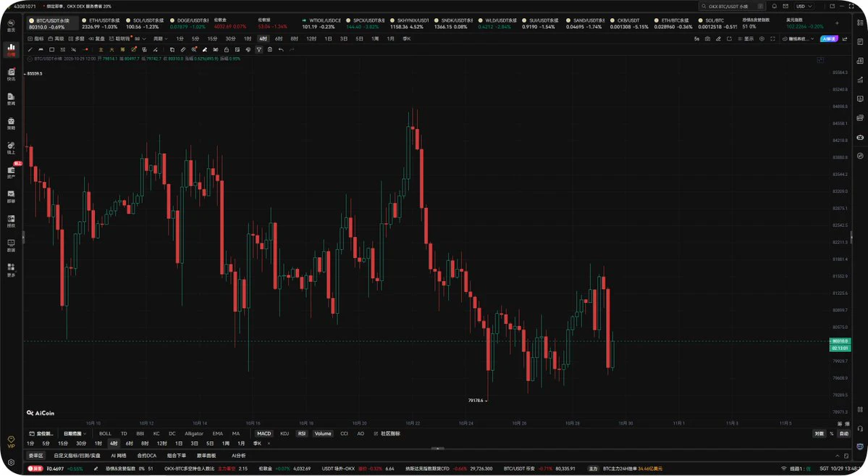Click the 79178.6 low price label
The height and width of the screenshot is (476, 868).
pos(476,400)
